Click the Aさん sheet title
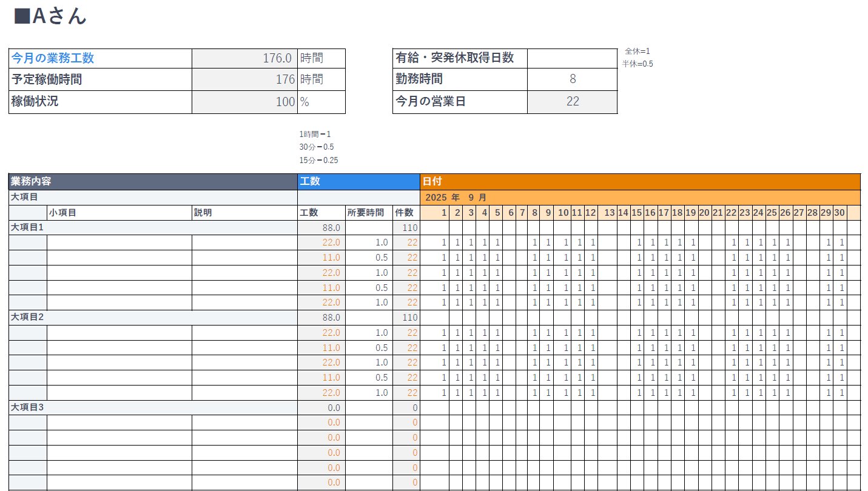 click(x=51, y=16)
